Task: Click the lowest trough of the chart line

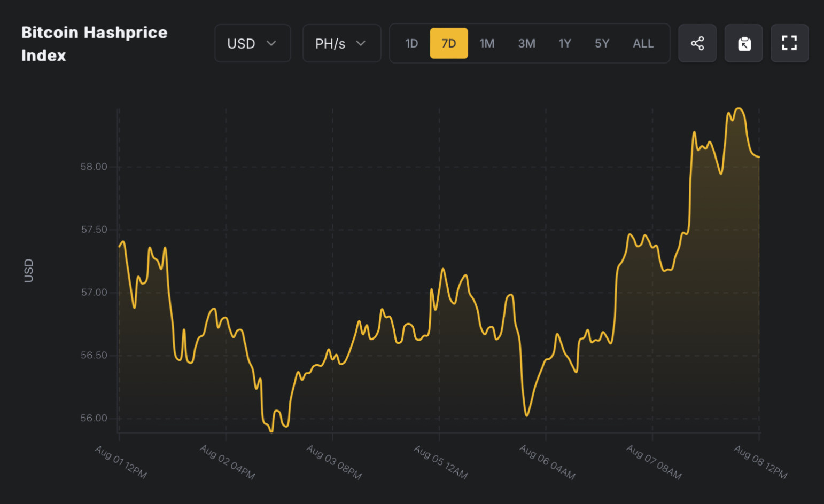Action: pos(272,431)
